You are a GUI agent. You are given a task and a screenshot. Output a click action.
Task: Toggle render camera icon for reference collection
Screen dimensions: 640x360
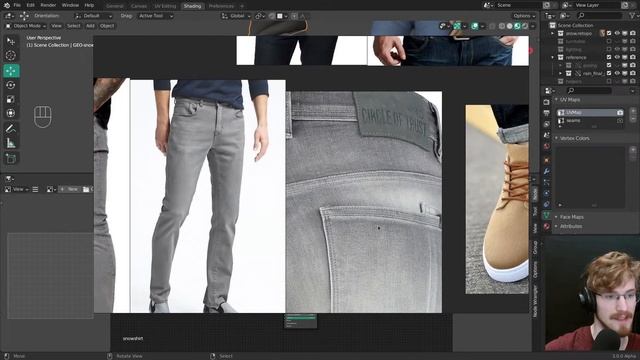tap(633, 58)
